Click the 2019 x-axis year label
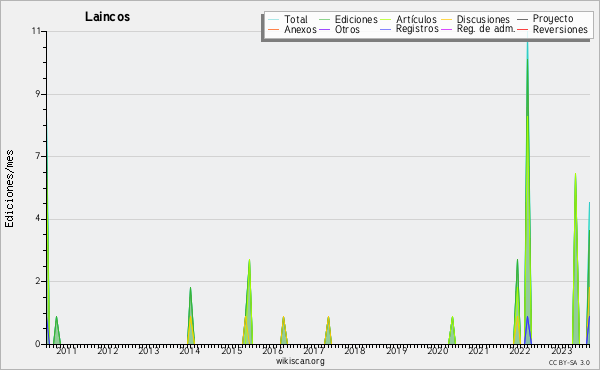Image resolution: width=600 pixels, height=370 pixels. point(396,350)
